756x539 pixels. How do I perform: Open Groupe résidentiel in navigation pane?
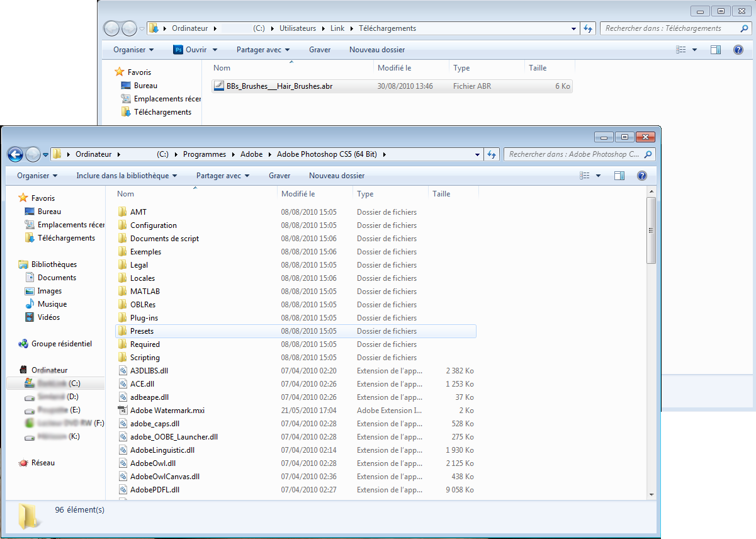(x=62, y=344)
